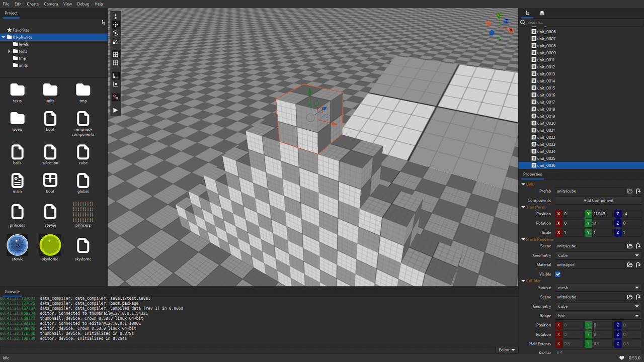Select the Place tool in viewport toolbar
This screenshot has width=644, height=362.
115,16
